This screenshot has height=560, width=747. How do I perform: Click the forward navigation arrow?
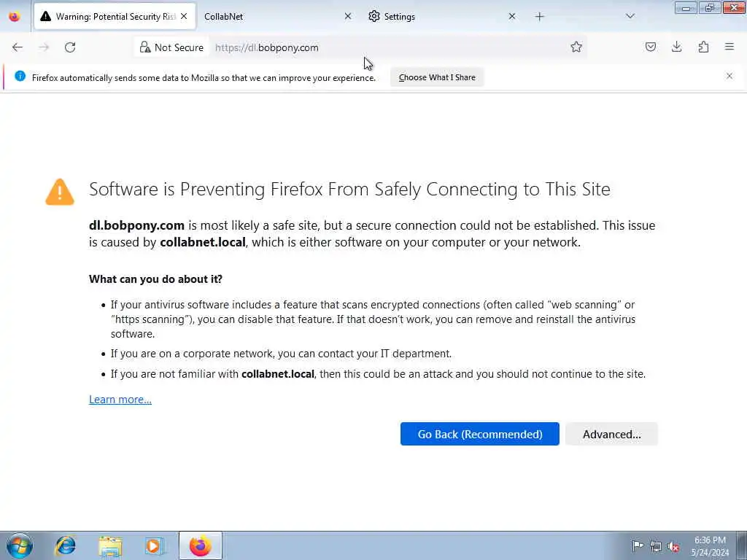click(44, 47)
